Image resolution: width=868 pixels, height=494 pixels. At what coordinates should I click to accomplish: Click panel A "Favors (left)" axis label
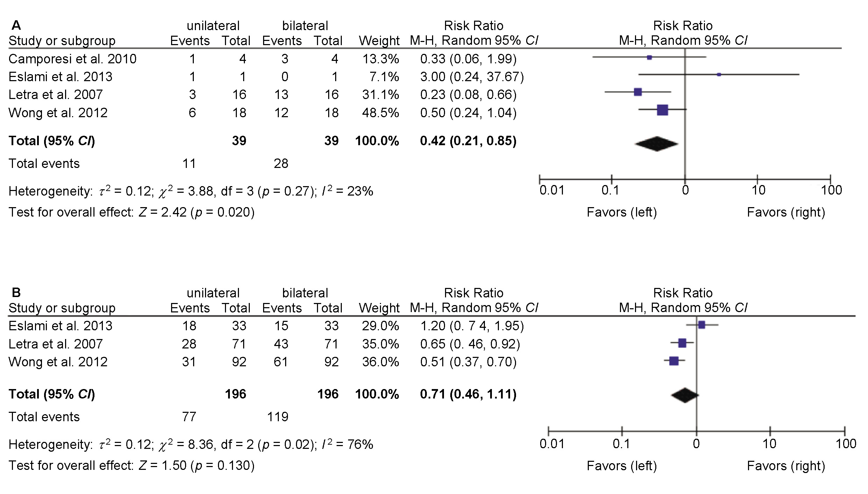tap(622, 212)
